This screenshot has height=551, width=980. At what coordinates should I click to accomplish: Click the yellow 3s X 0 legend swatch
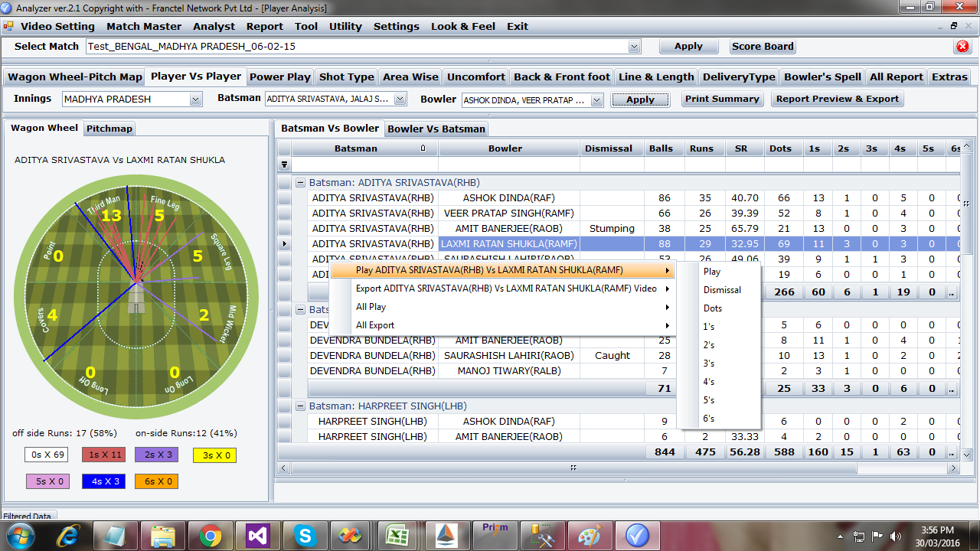214,455
